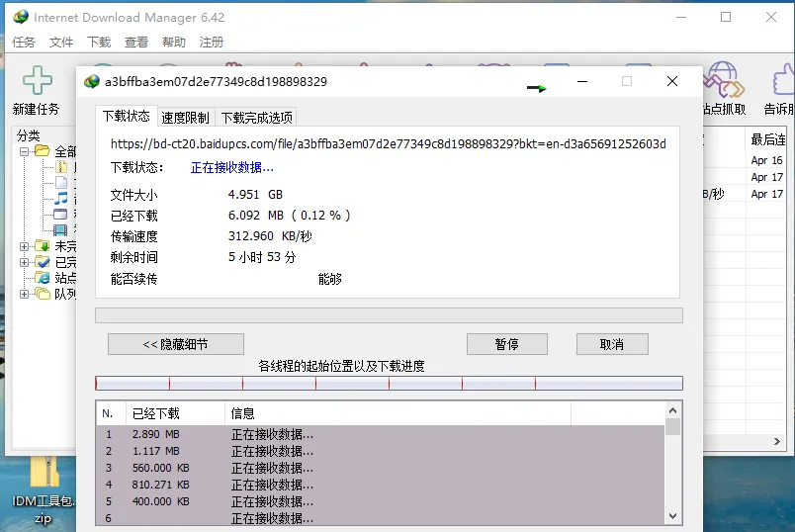Click the overall download progress bar
Screen dimensions: 795x532
(x=389, y=315)
